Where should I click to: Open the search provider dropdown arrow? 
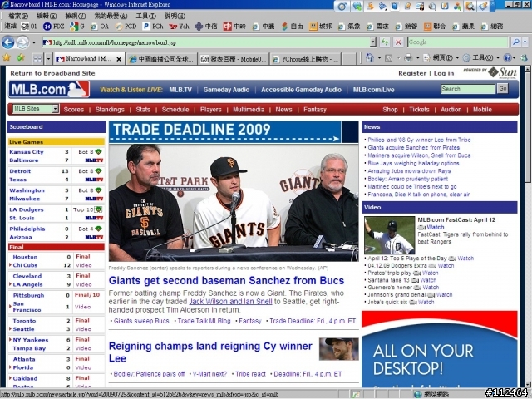[525, 42]
